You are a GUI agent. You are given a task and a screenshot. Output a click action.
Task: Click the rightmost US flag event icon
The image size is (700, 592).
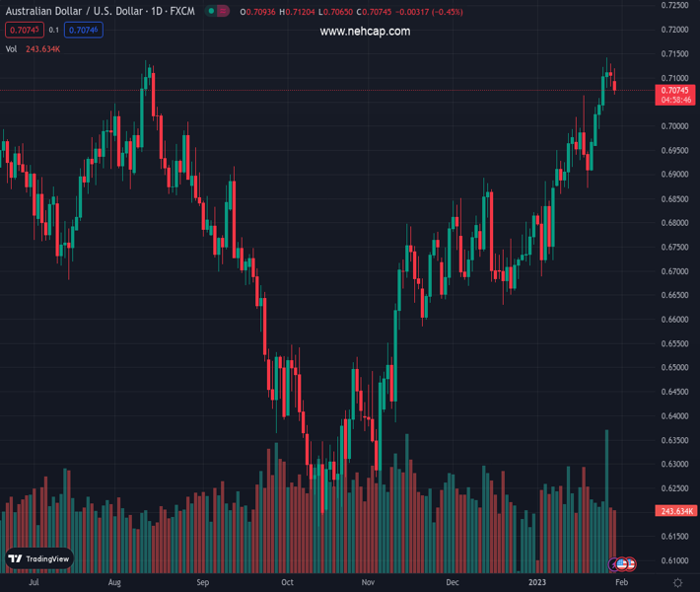630,564
